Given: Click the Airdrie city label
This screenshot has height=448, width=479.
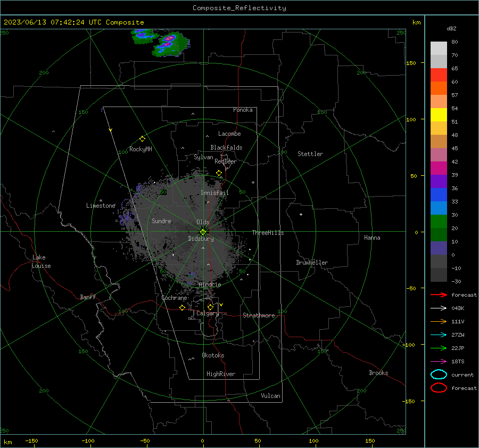Looking at the screenshot, I should coord(210,284).
